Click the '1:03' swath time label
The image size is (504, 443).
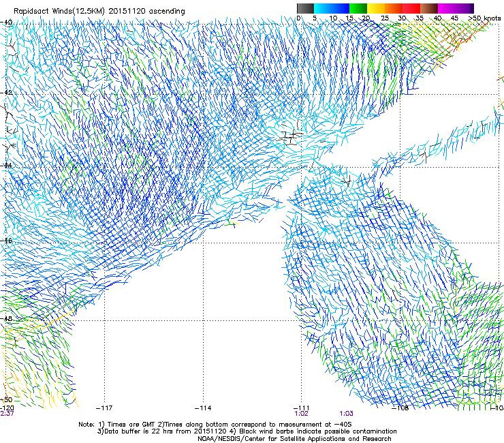point(346,414)
